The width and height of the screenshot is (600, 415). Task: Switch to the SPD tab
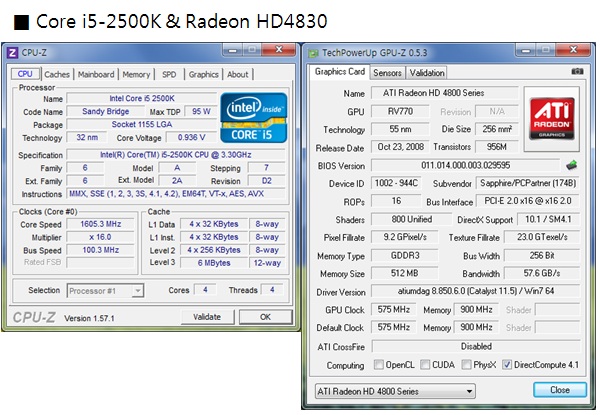point(169,74)
